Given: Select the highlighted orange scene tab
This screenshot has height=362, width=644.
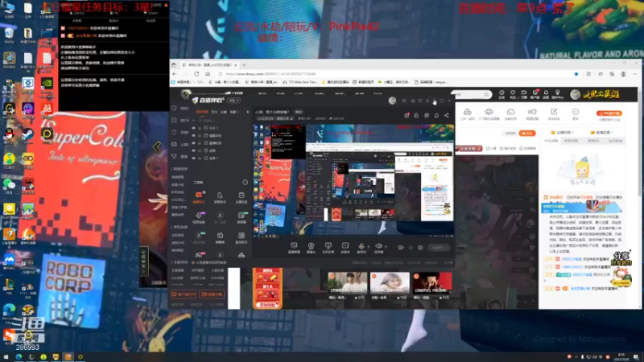Looking at the screenshot, I should click(202, 112).
